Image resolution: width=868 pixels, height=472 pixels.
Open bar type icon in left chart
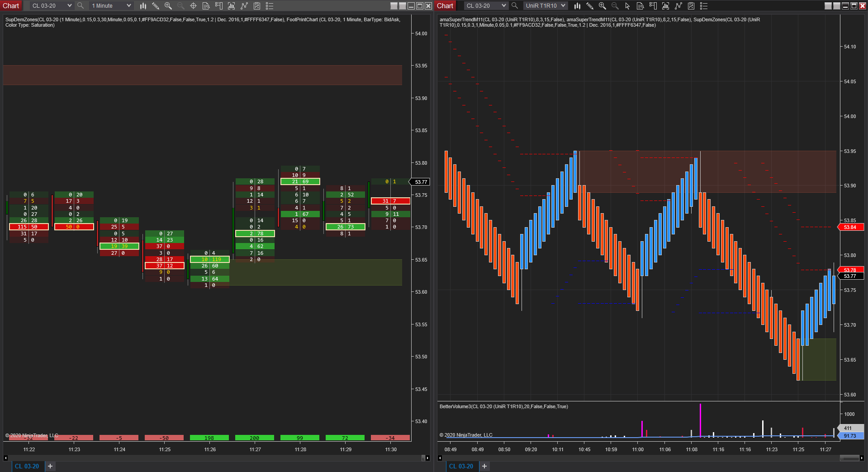tap(143, 6)
